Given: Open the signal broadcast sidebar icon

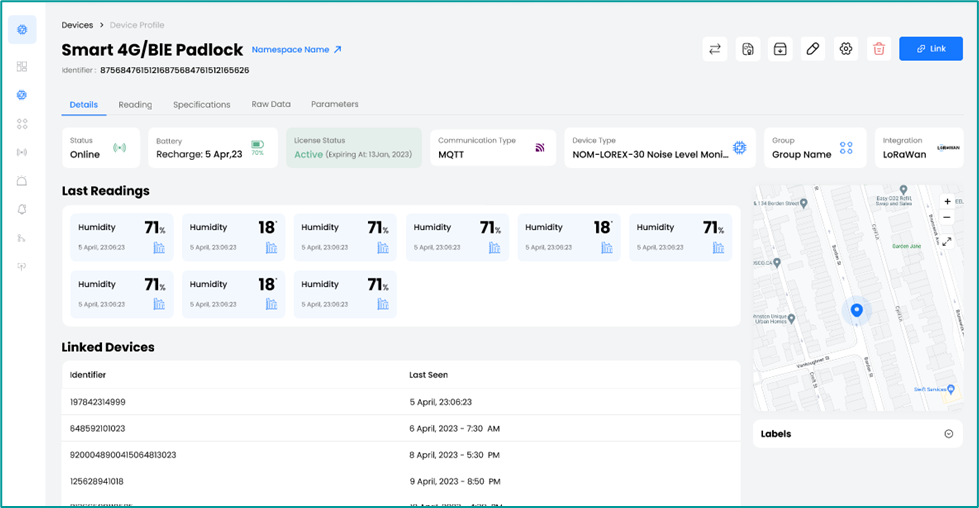Looking at the screenshot, I should [22, 152].
